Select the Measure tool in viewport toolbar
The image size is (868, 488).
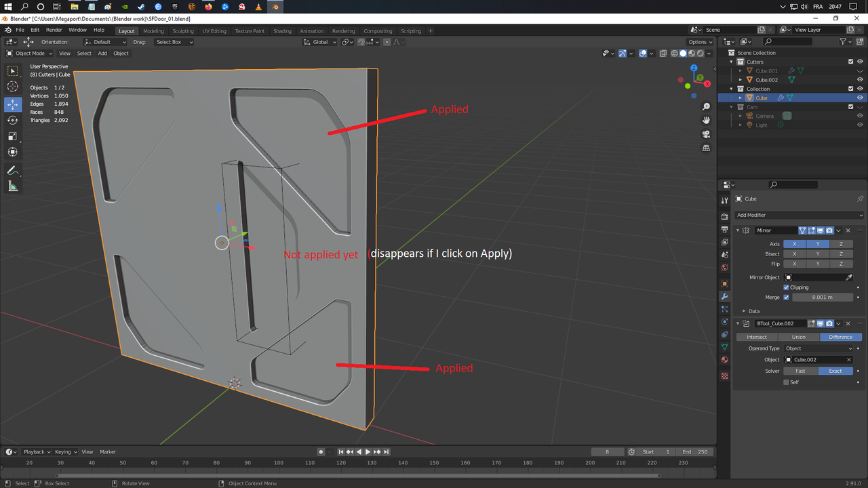pyautogui.click(x=13, y=185)
